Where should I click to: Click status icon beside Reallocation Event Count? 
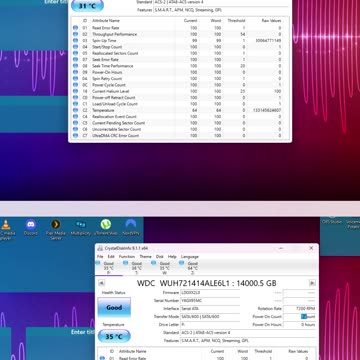(x=75, y=117)
